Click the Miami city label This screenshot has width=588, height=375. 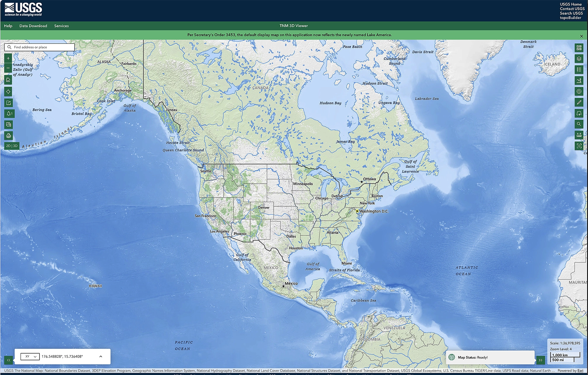tap(347, 263)
